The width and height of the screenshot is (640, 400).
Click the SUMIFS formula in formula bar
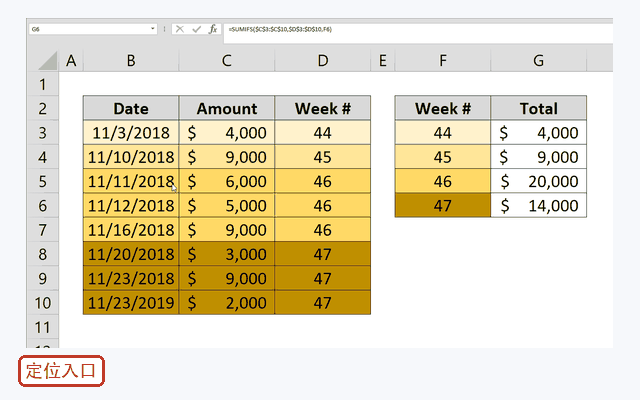[x=280, y=29]
